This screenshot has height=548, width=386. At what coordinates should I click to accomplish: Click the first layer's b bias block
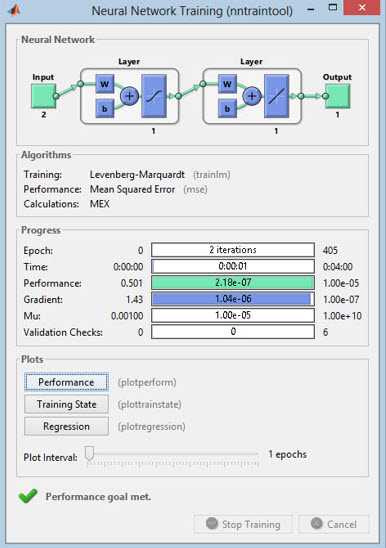click(x=105, y=108)
